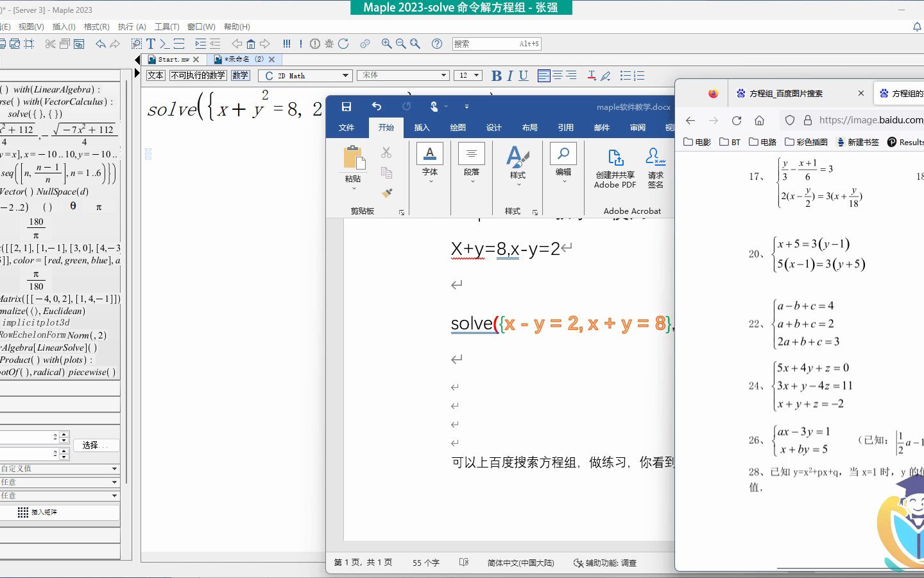Go back using Maple's left arrow icon
This screenshot has width=924, height=578.
coord(237,44)
